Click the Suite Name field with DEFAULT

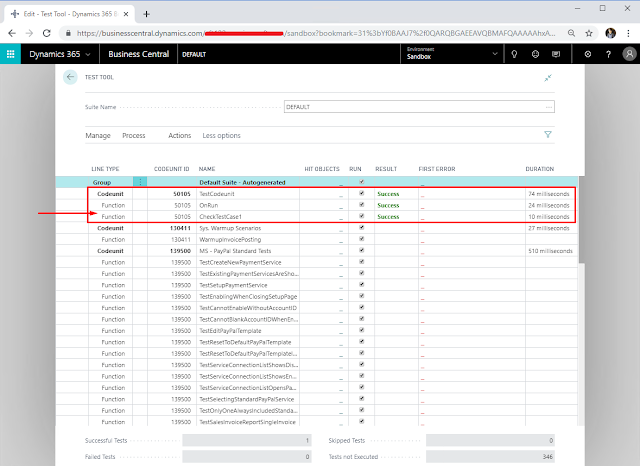(419, 107)
